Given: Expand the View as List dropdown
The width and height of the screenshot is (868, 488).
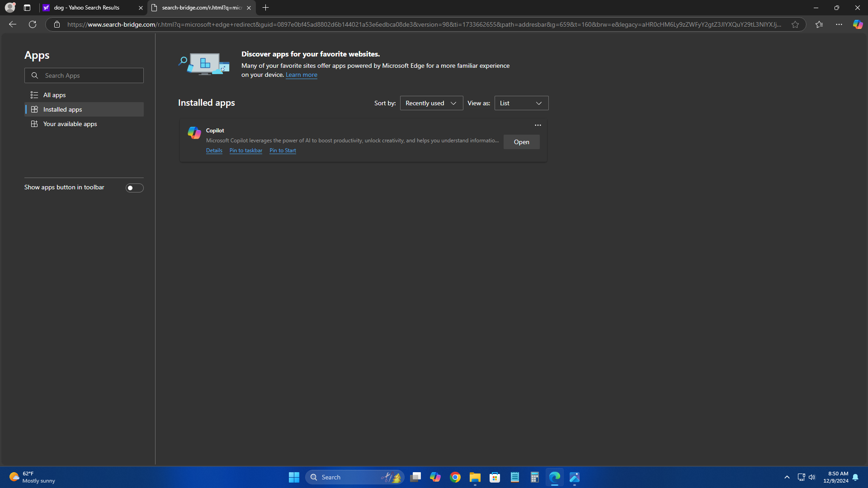Looking at the screenshot, I should click(x=521, y=103).
